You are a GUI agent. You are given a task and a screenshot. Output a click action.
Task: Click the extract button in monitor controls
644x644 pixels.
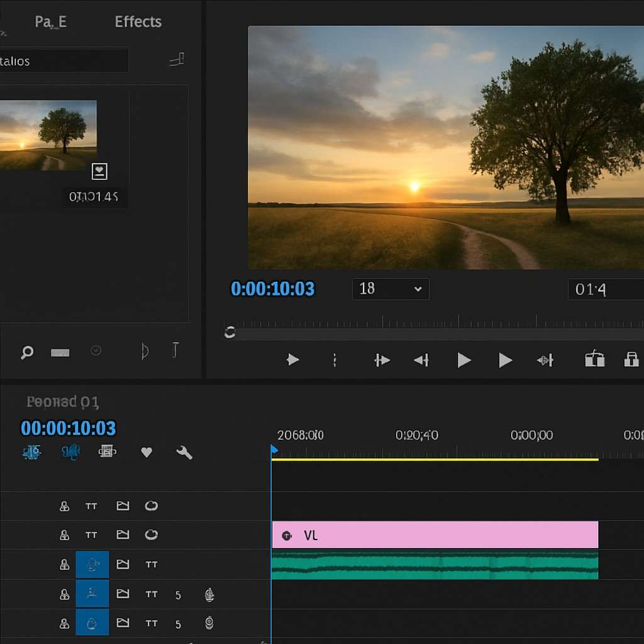[x=631, y=360]
